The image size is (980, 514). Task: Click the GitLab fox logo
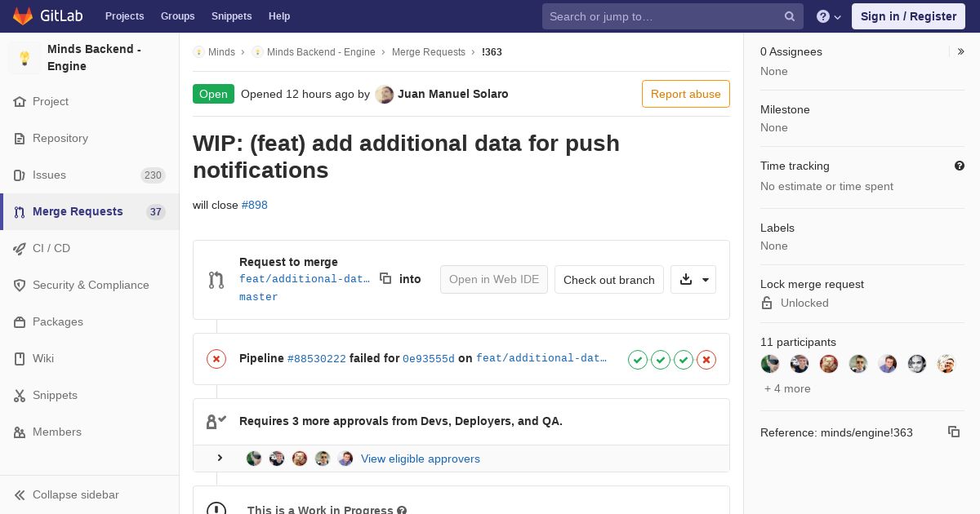[x=23, y=16]
